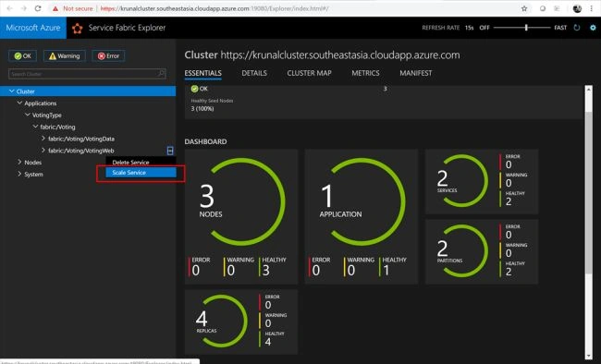Collapse the fabric:/Voting tree node

[x=35, y=127]
